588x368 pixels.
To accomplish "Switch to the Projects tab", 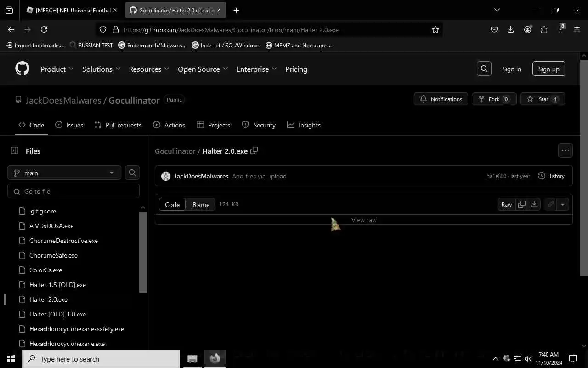I will click(213, 125).
